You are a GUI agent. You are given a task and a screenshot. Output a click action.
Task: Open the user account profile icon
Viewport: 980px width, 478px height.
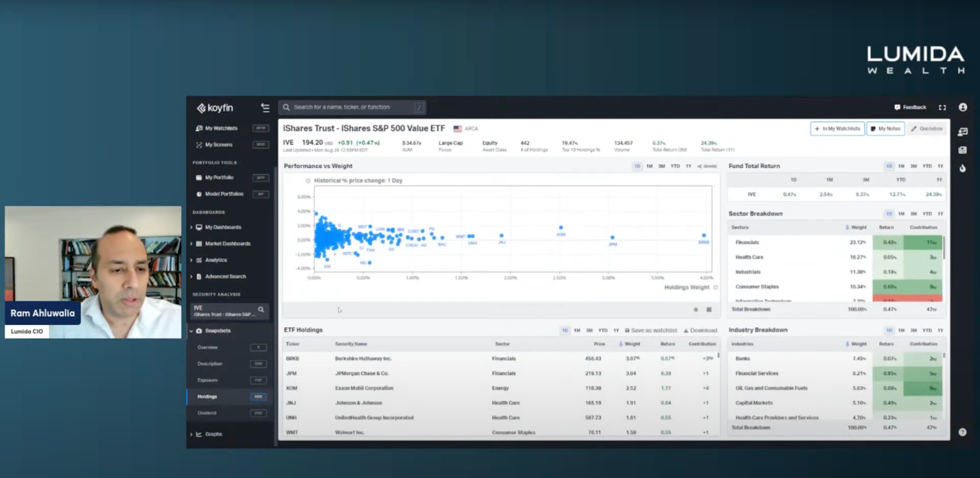(963, 107)
